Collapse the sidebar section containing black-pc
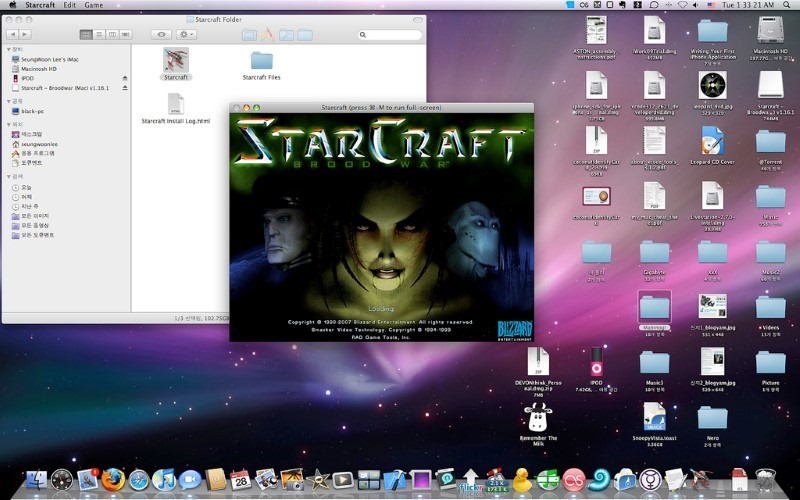 click(9, 102)
